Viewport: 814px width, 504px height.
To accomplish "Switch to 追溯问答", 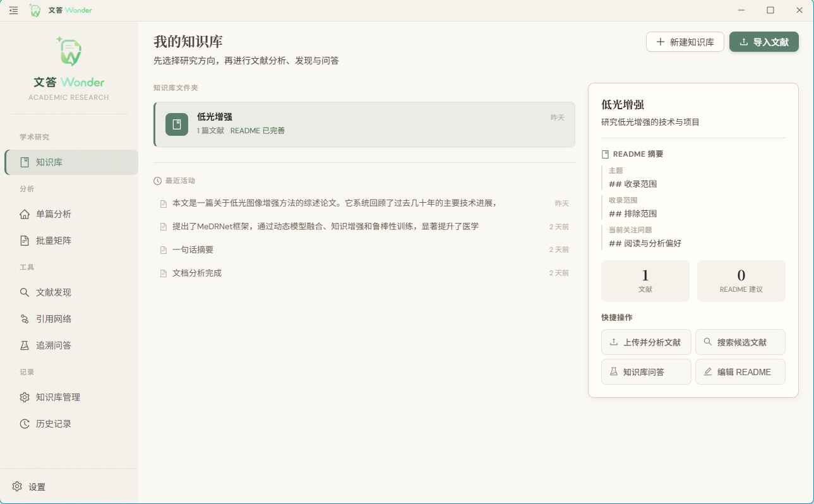I will click(x=71, y=345).
